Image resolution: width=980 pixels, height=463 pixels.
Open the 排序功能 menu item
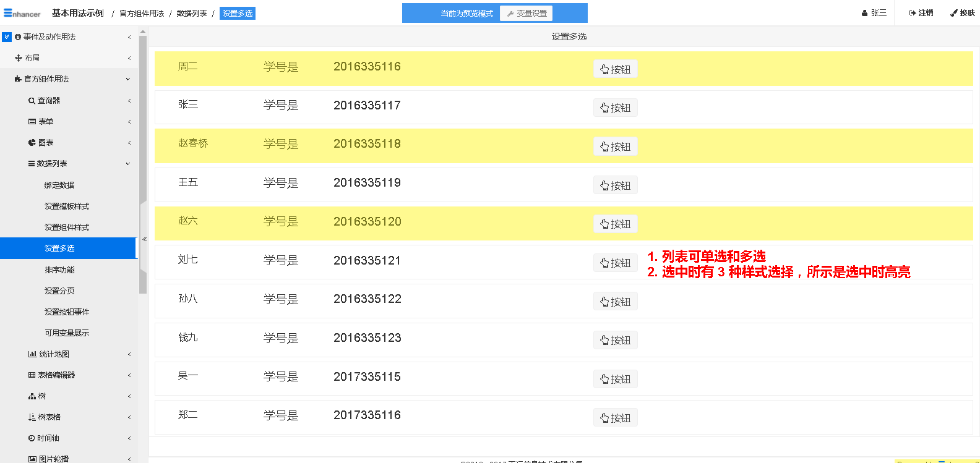(x=59, y=270)
